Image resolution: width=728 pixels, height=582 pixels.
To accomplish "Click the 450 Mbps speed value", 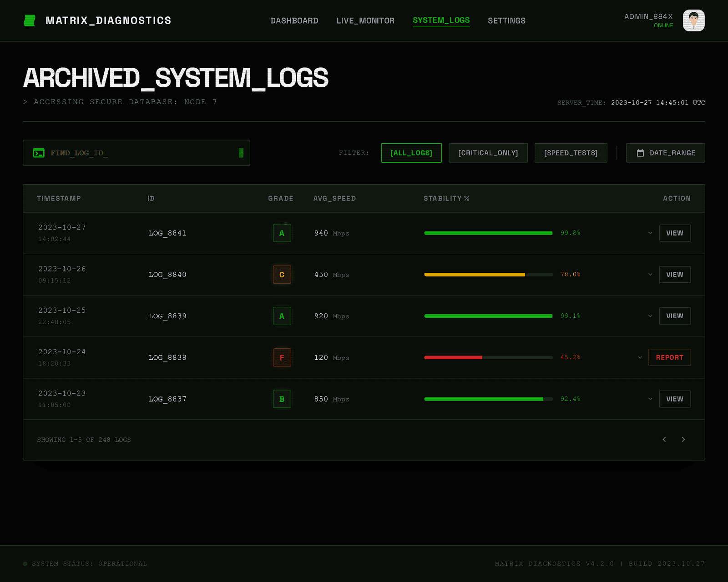I will (332, 275).
